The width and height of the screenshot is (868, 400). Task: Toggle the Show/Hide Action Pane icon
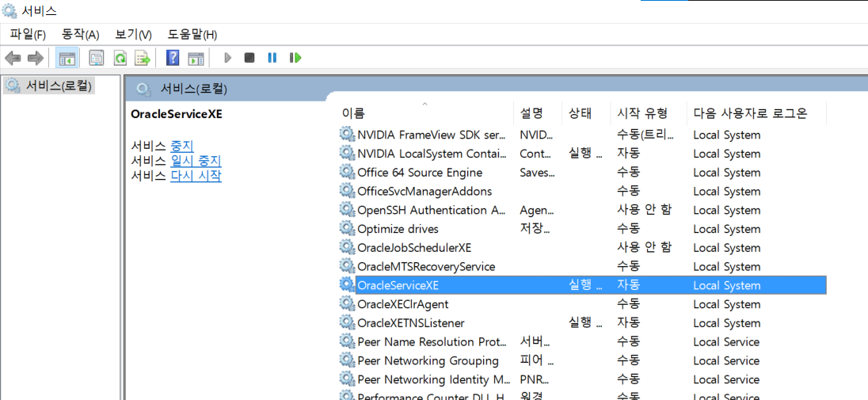196,58
